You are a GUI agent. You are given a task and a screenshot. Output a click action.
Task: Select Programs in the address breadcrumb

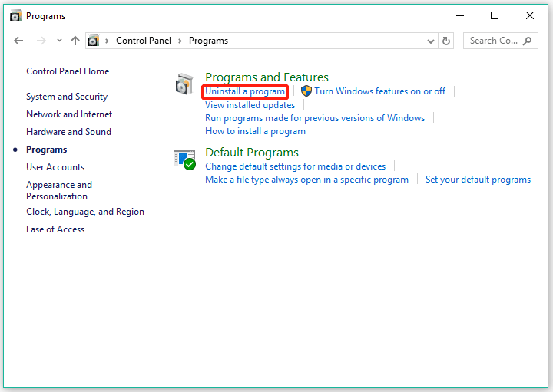pos(208,41)
